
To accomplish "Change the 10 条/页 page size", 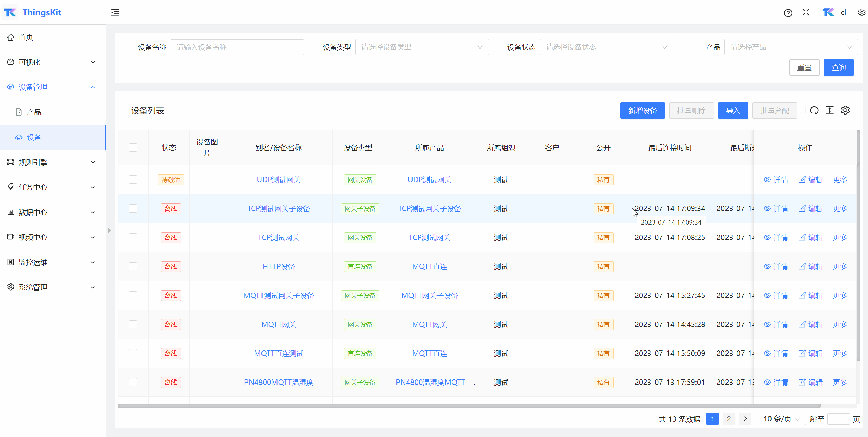I will pos(782,419).
